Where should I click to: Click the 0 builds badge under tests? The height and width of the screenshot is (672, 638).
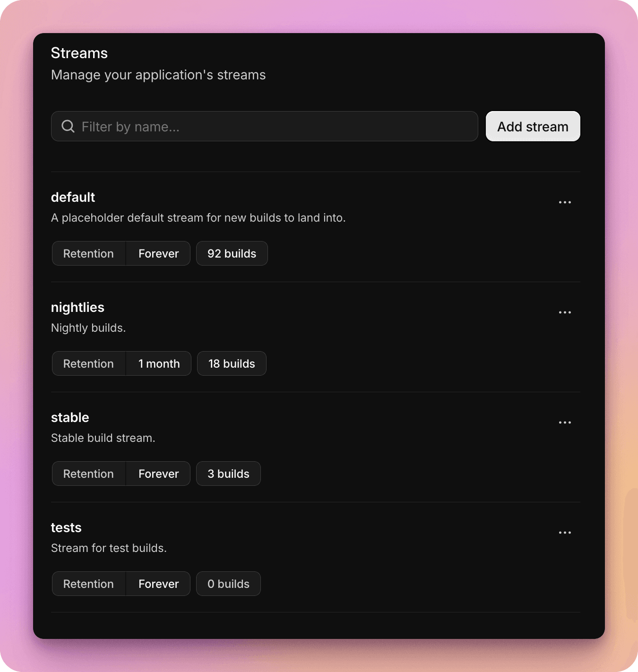coord(228,584)
